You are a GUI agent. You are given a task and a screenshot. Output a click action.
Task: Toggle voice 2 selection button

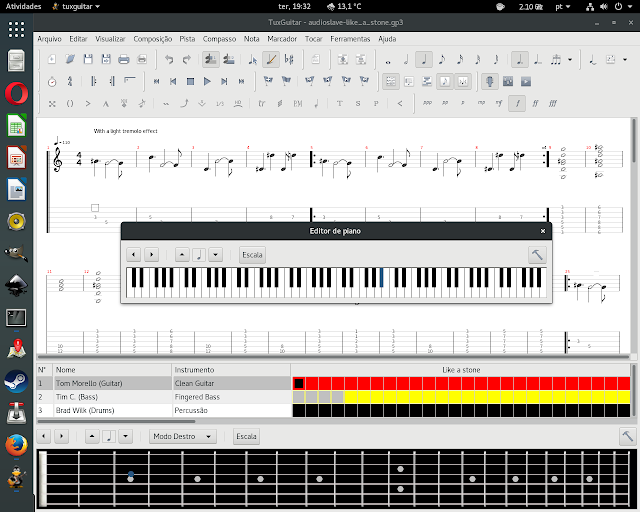(x=229, y=60)
